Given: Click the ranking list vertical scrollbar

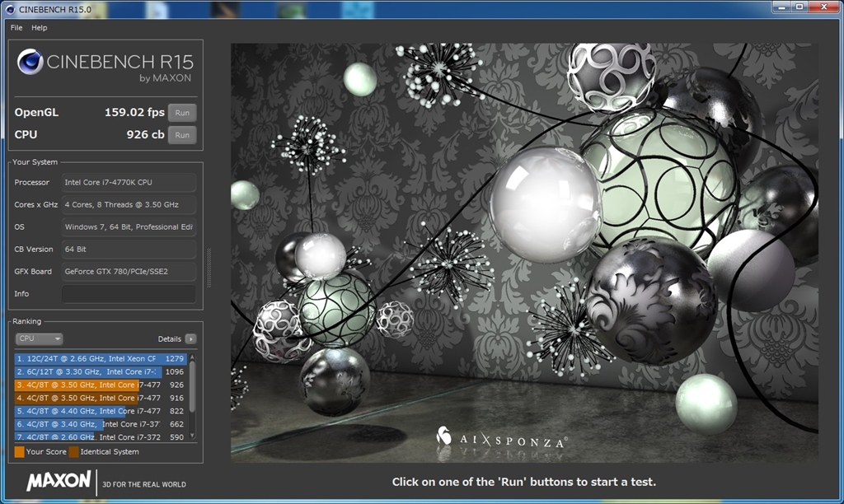Looking at the screenshot, I should 193,388.
